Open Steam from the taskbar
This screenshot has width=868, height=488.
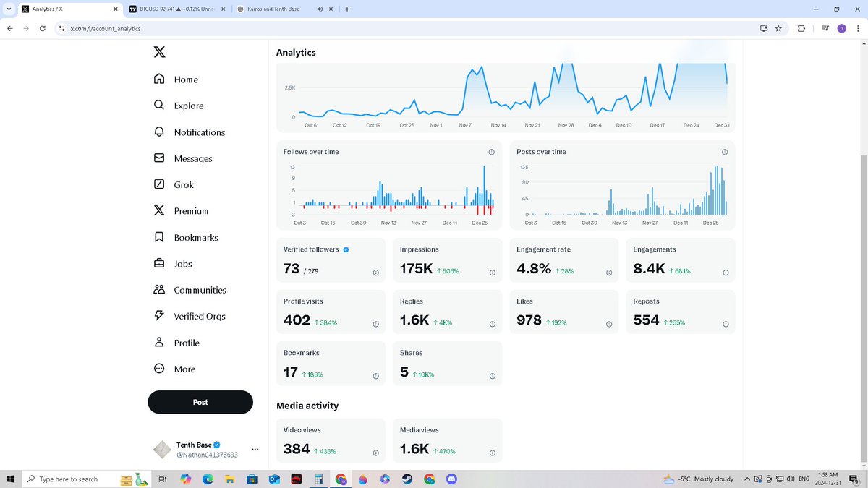(x=407, y=479)
